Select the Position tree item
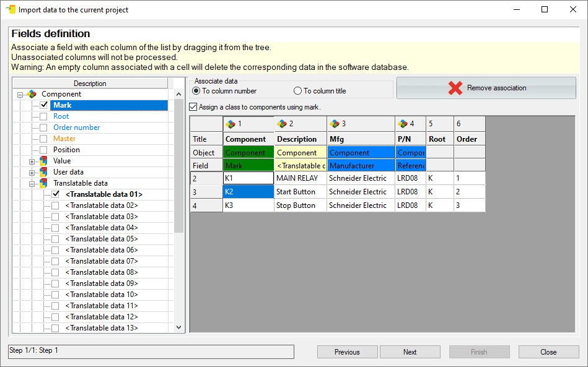Image resolution: width=588 pixels, height=367 pixels. coord(66,150)
